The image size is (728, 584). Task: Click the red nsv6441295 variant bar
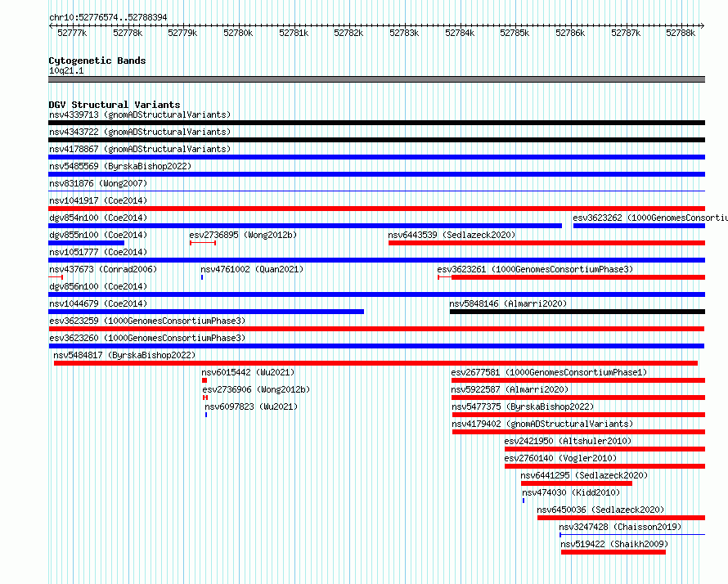[x=576, y=483]
